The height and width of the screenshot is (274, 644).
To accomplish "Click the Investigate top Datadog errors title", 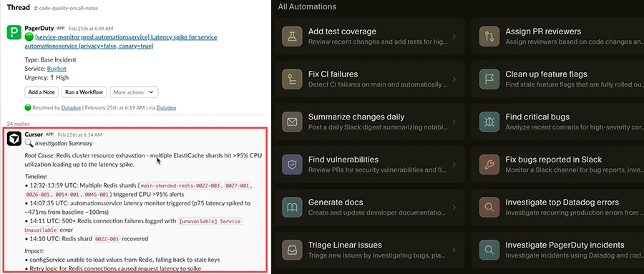I will (562, 202).
